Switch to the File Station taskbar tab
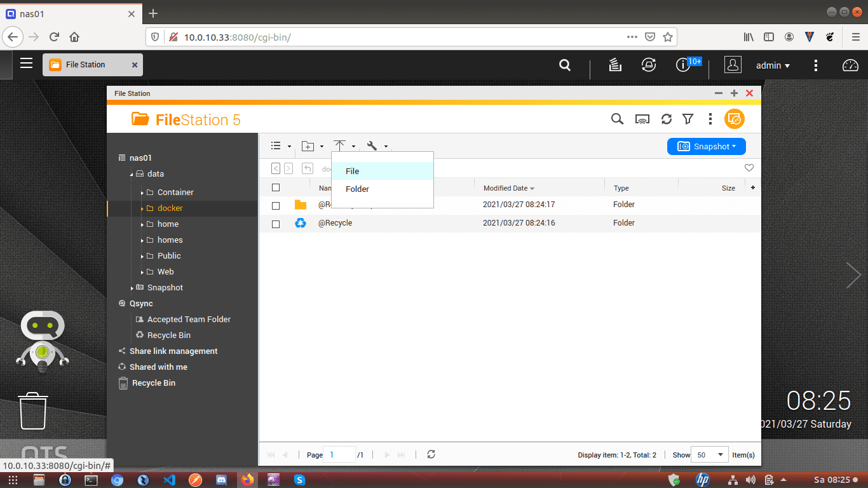Screen dimensions: 868x488 click(93, 65)
